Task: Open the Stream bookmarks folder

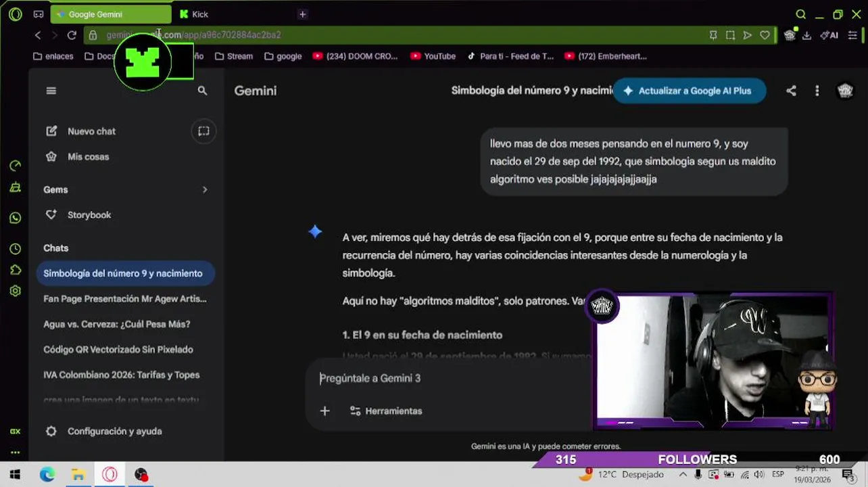Action: click(234, 56)
